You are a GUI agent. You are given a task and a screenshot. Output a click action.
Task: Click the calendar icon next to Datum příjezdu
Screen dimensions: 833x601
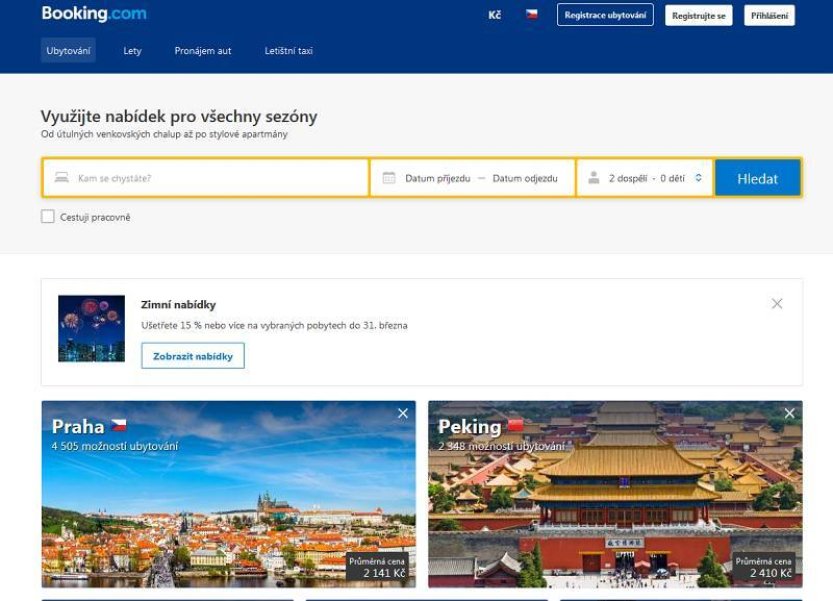point(389,177)
